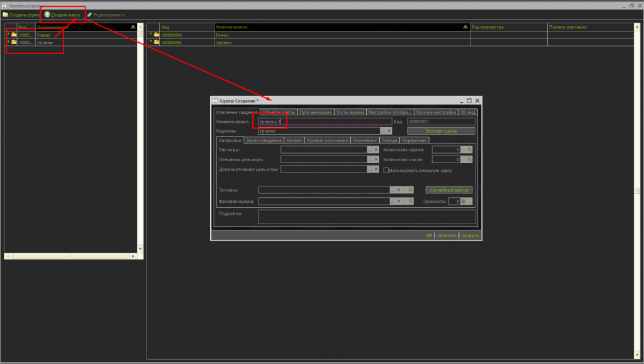Click magnifier icon in Фоновая музыка row
Screen dimensions: 644x364
coord(410,201)
